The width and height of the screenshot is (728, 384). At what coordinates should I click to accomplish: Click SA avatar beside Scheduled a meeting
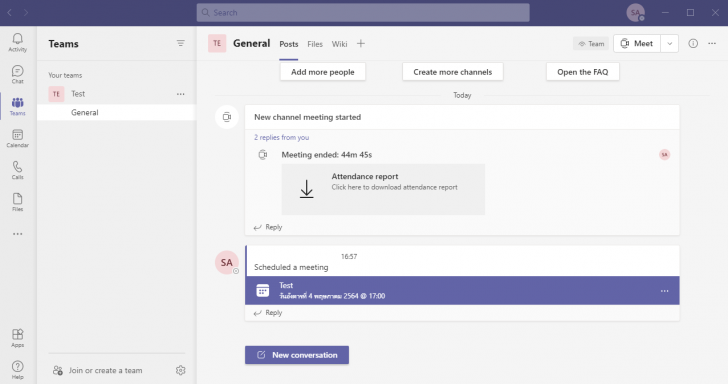(227, 262)
